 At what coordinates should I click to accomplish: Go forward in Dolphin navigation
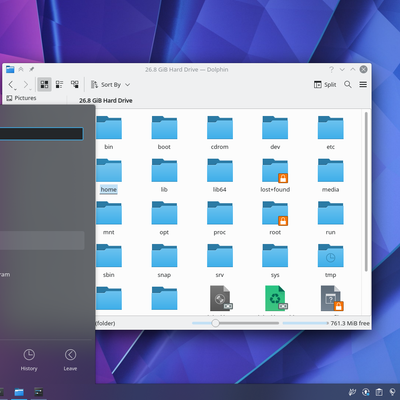pyautogui.click(x=26, y=85)
